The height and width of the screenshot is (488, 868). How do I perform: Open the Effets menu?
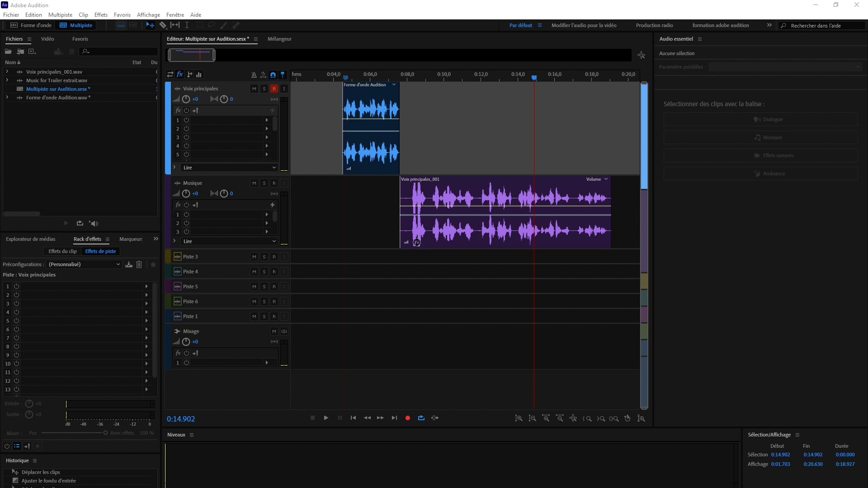(100, 15)
